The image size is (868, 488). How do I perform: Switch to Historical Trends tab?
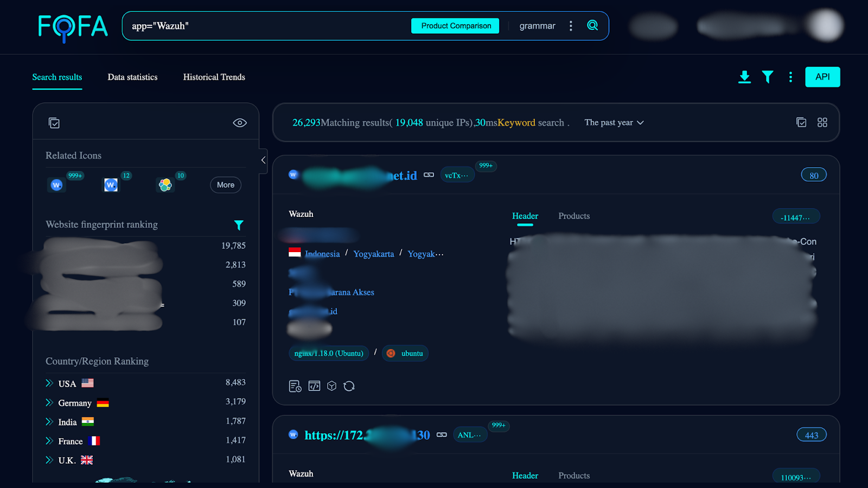pos(214,77)
